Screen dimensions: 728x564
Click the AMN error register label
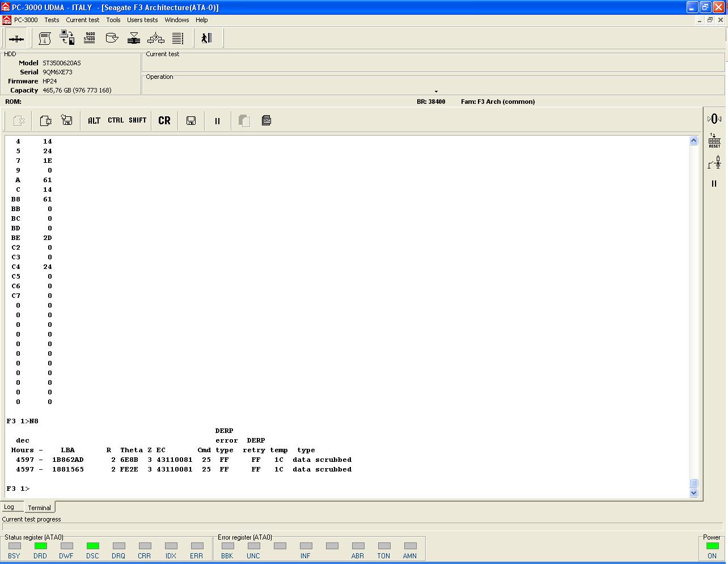pyautogui.click(x=410, y=555)
